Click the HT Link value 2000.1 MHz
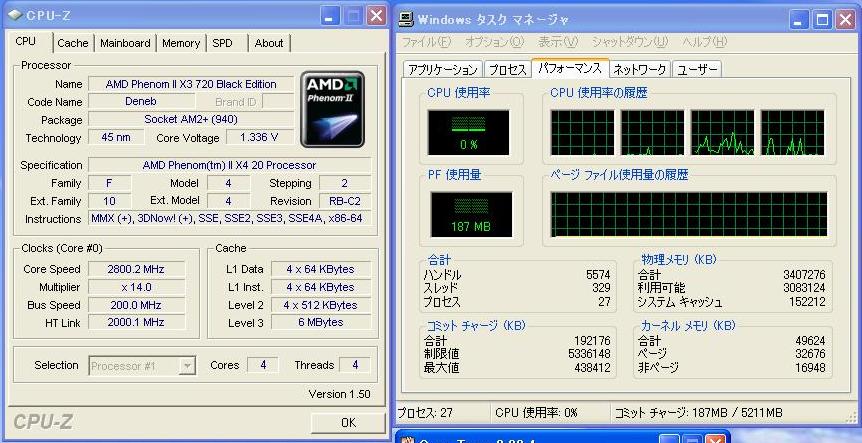Screen dimensions: 862x443 point(136,323)
